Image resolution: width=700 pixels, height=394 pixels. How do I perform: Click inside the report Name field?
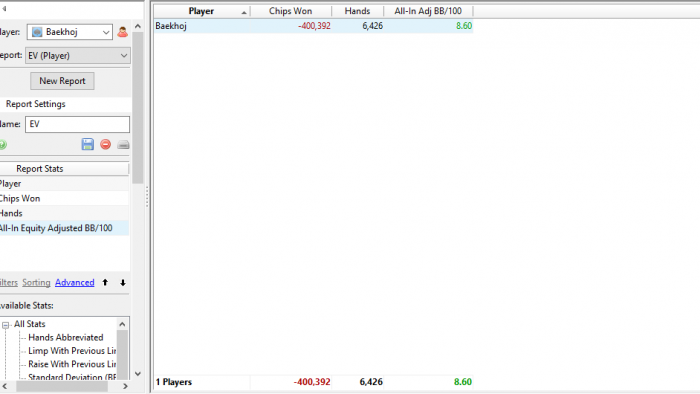[x=77, y=124]
